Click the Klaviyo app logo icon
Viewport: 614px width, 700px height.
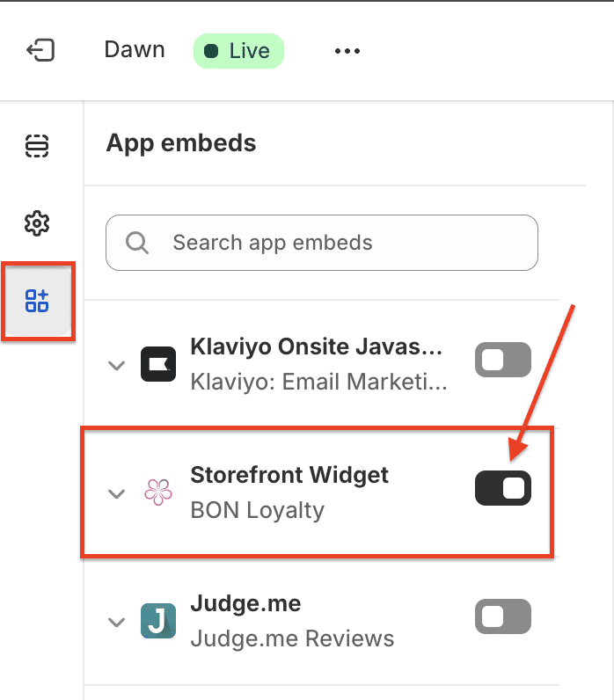[158, 364]
